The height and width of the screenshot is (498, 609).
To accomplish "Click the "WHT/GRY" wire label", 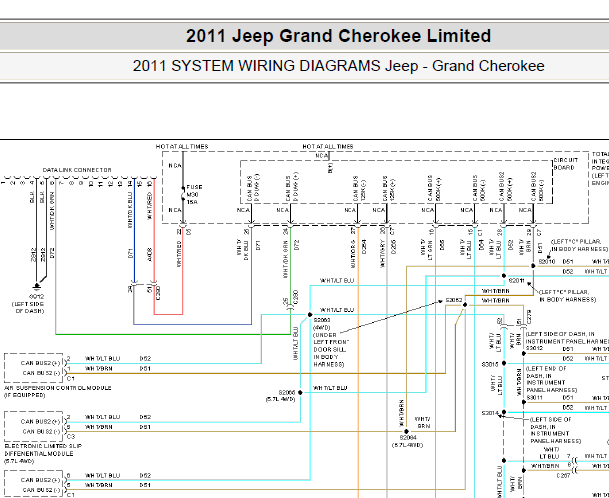I will click(x=383, y=253).
